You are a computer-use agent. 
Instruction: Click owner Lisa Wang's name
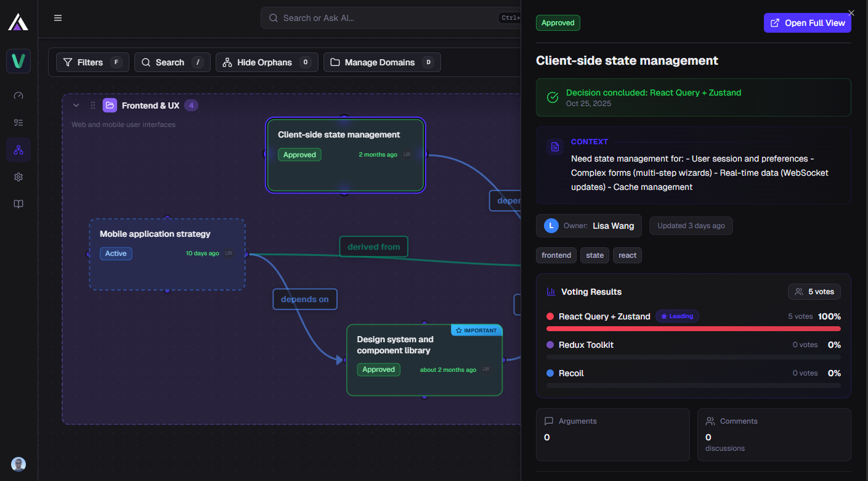[x=613, y=226]
